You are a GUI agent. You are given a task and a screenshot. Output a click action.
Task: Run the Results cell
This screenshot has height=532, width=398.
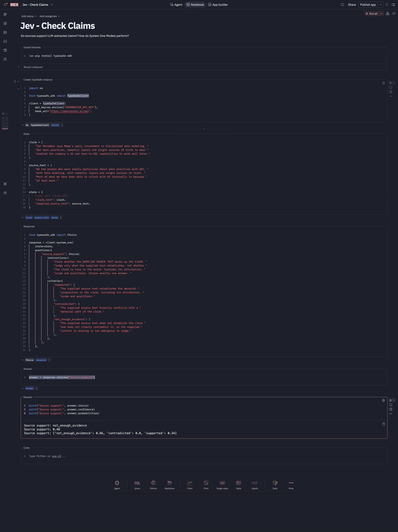coord(391,400)
